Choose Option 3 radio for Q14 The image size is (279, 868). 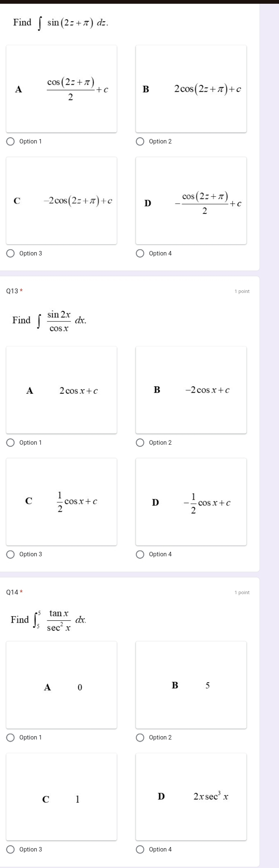(x=11, y=849)
